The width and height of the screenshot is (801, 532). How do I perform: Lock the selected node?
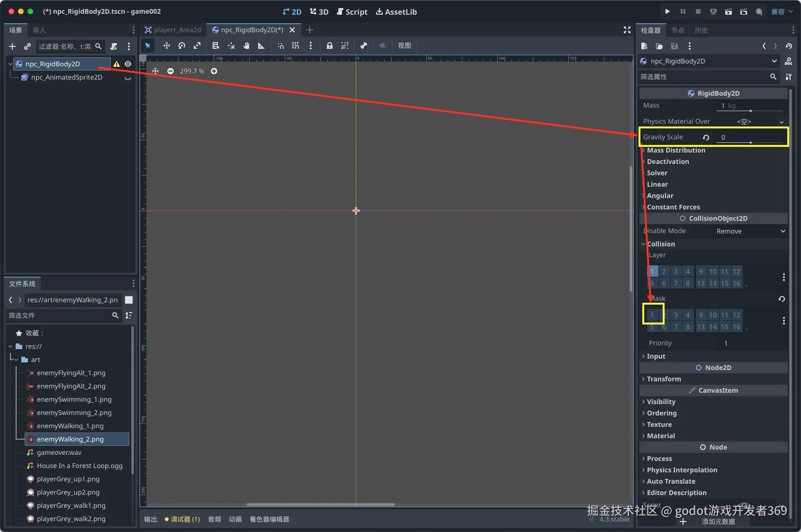coord(329,45)
